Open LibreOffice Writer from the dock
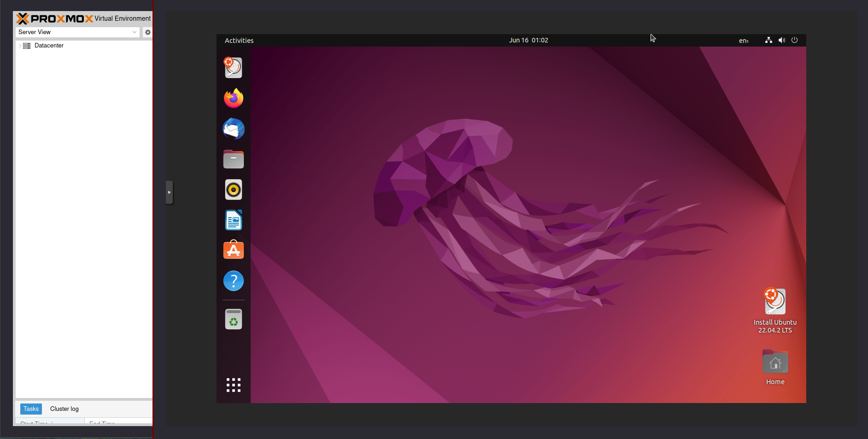The image size is (868, 439). (x=233, y=220)
